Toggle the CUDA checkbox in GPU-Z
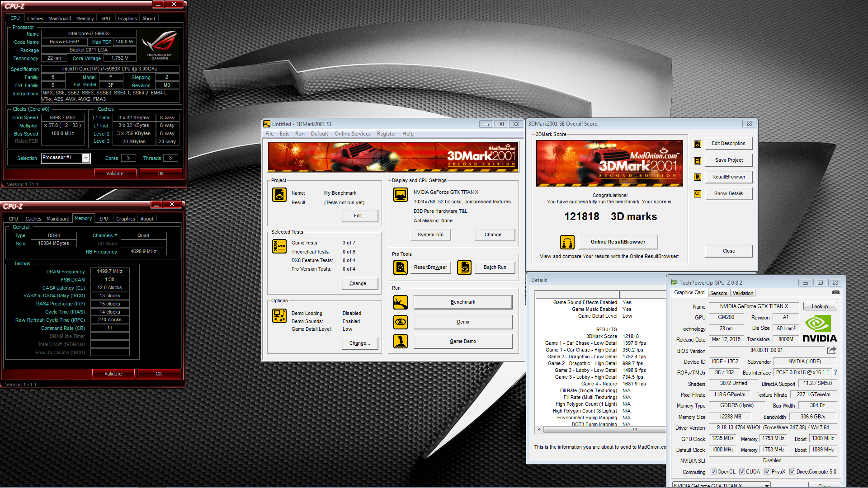Screen dimensions: 868x488 [742, 472]
